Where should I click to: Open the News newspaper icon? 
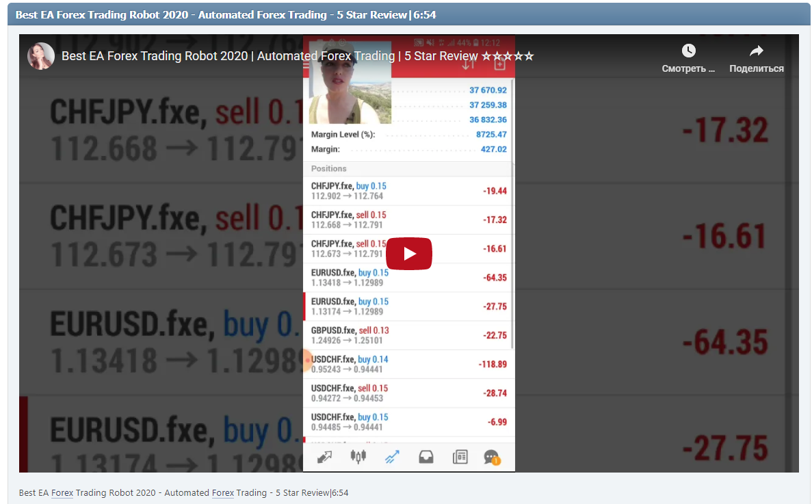pos(460,457)
